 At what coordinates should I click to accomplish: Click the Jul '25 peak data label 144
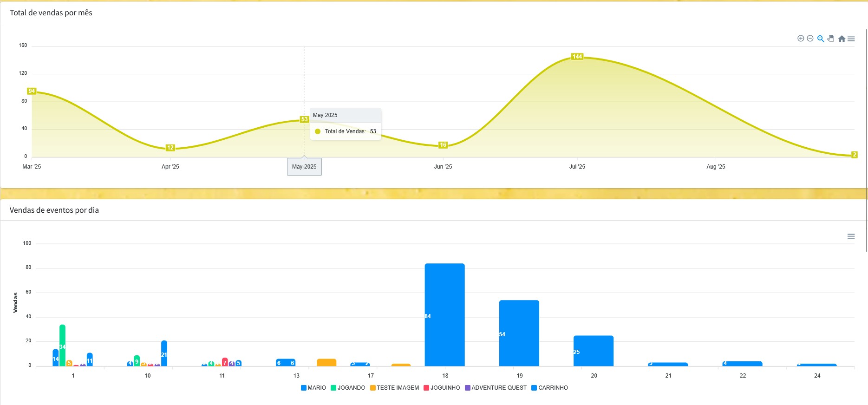tap(577, 57)
